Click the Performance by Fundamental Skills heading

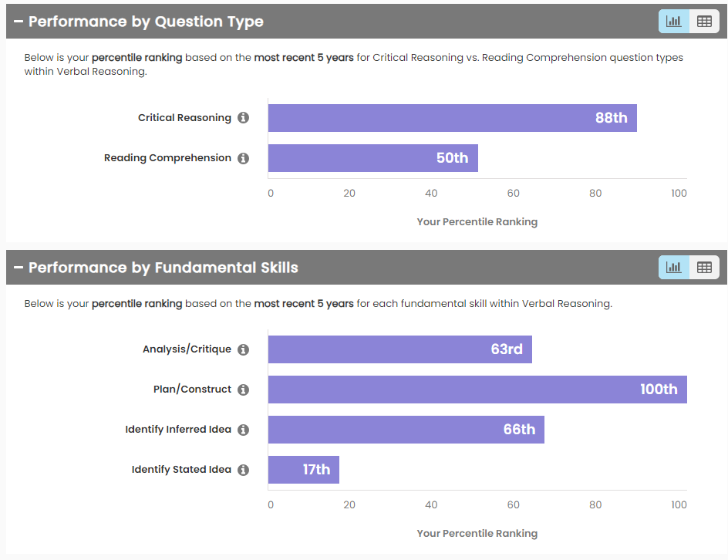[x=163, y=268]
